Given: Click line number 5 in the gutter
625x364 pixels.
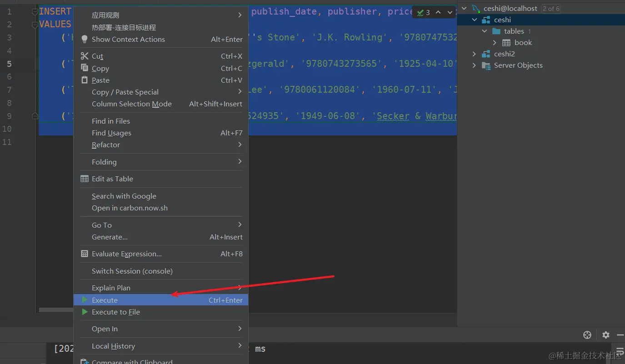Looking at the screenshot, I should pyautogui.click(x=9, y=64).
